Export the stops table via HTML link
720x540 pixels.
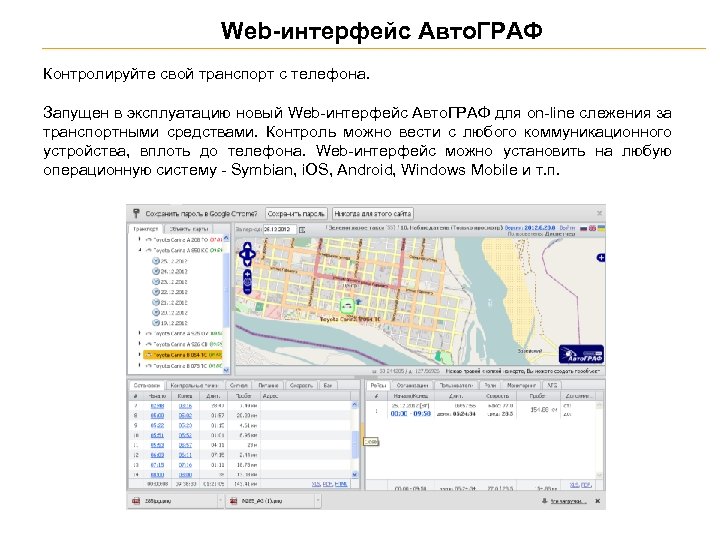tap(341, 484)
